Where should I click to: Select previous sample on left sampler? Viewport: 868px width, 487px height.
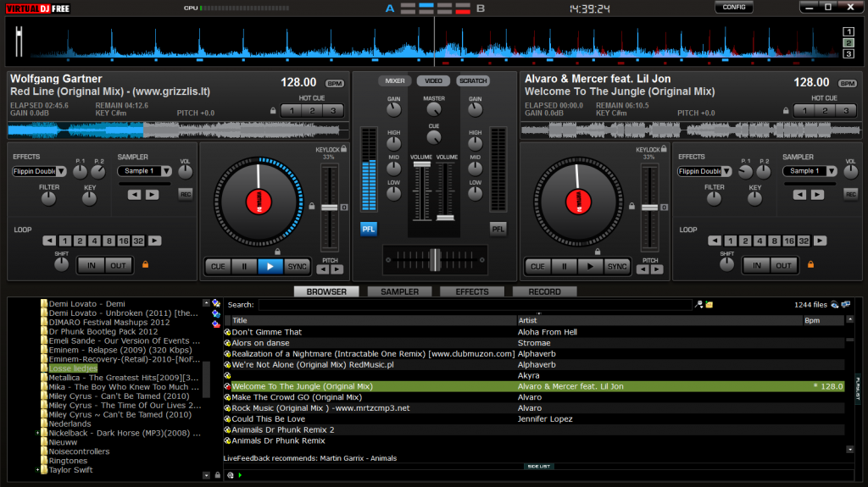click(135, 194)
